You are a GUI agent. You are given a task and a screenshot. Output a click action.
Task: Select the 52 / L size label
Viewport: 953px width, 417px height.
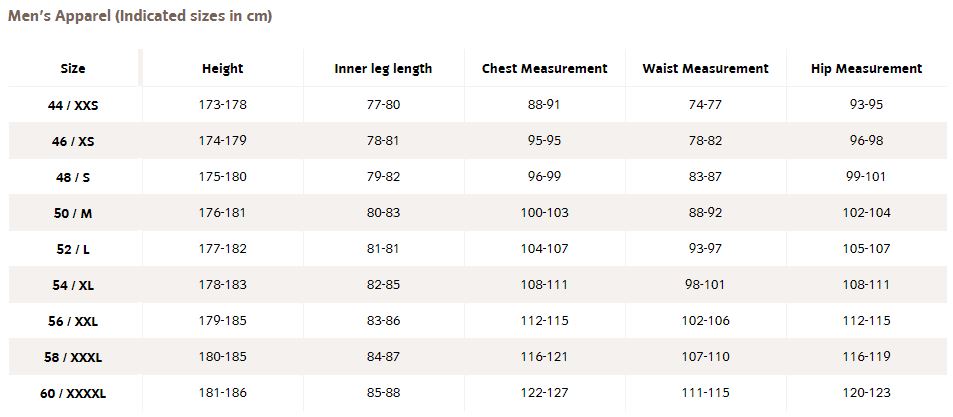73,249
